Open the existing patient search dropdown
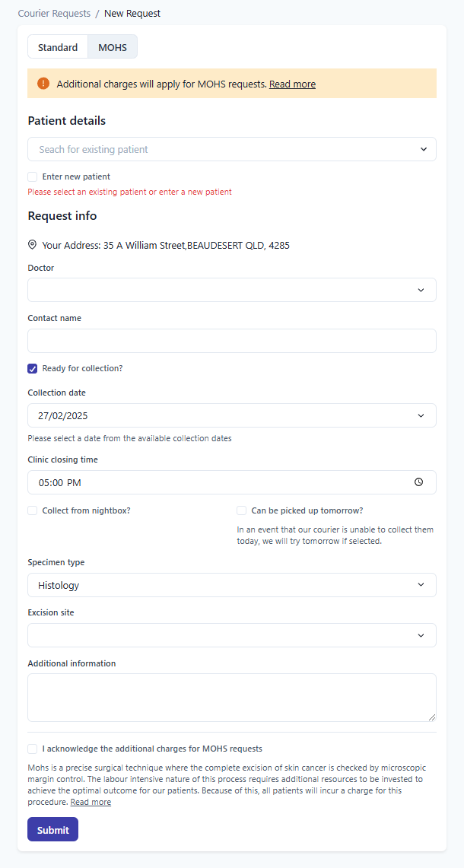The height and width of the screenshot is (868, 464). 232,149
